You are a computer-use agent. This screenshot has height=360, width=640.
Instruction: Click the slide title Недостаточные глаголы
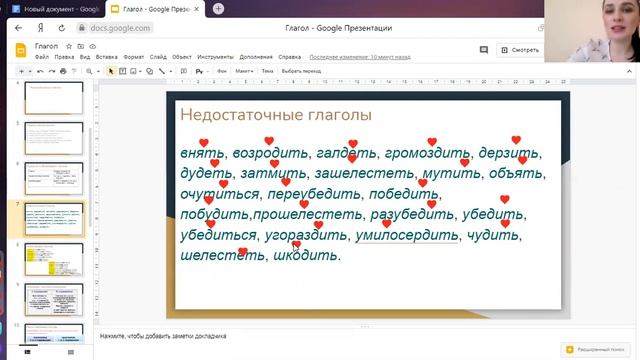click(276, 115)
